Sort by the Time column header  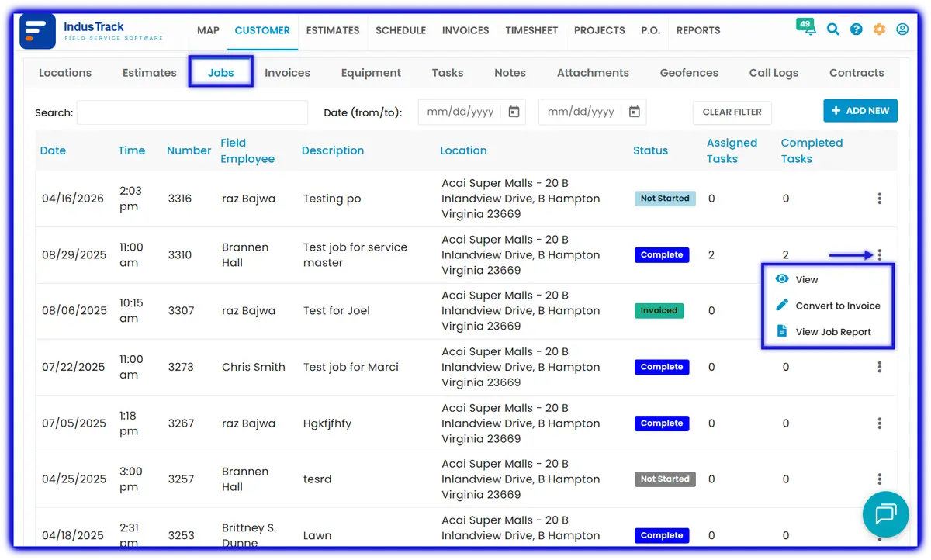coord(132,150)
